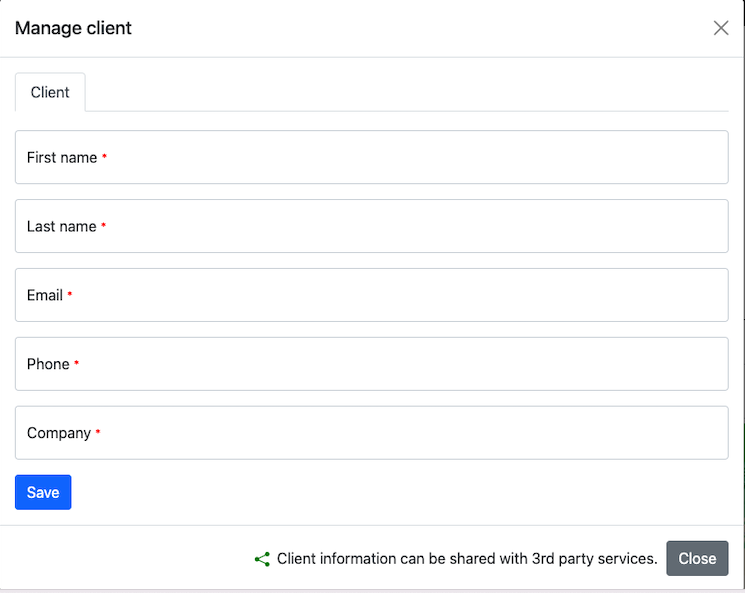The height and width of the screenshot is (593, 745).
Task: Select the Client tab
Action: (50, 92)
